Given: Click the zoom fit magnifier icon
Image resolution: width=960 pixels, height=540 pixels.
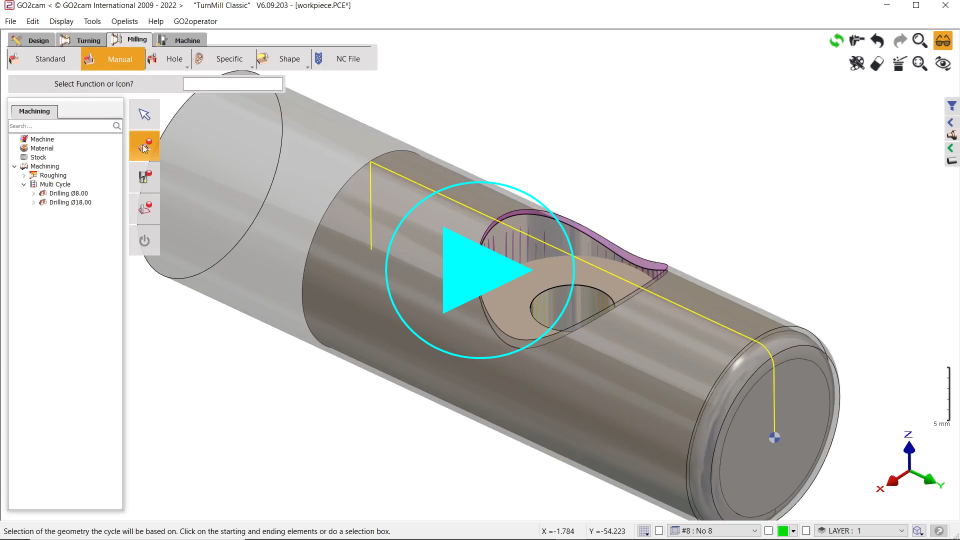Looking at the screenshot, I should [x=920, y=64].
